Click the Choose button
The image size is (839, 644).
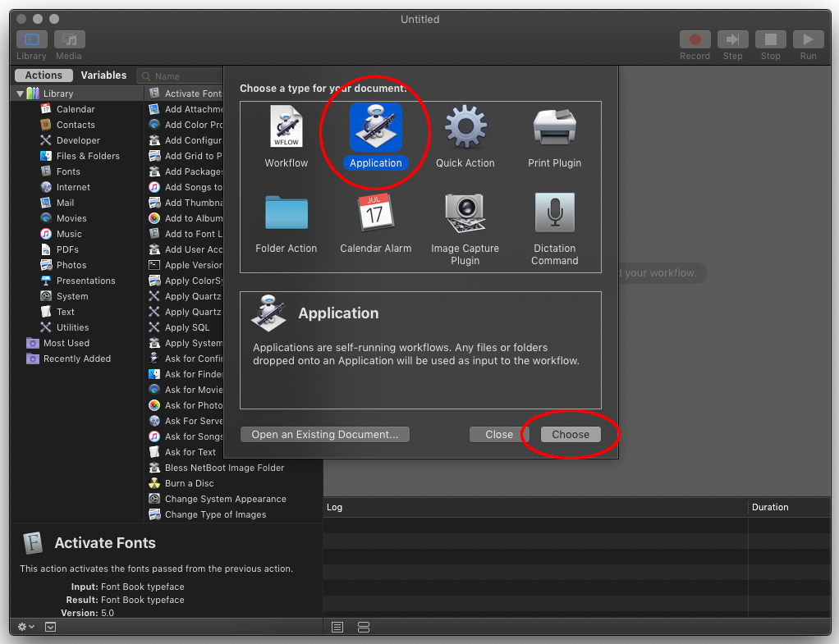tap(571, 434)
